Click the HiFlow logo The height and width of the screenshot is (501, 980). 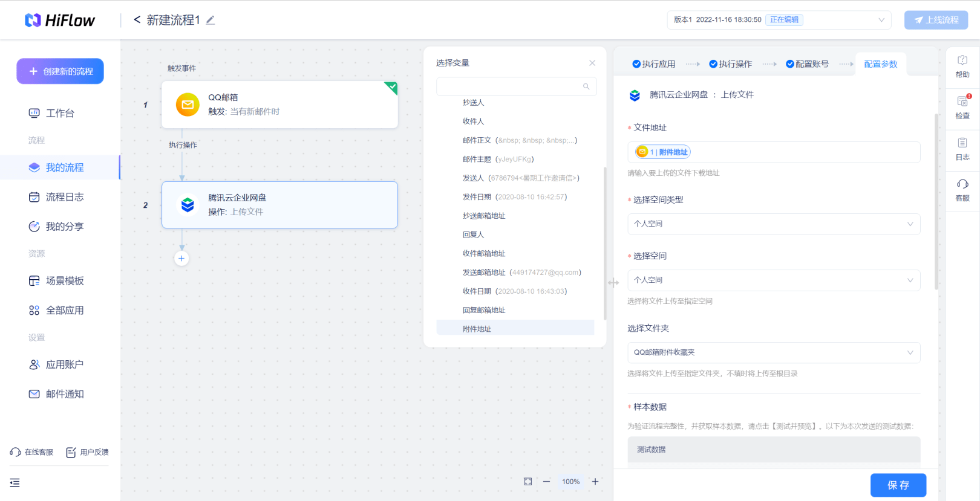(x=59, y=21)
